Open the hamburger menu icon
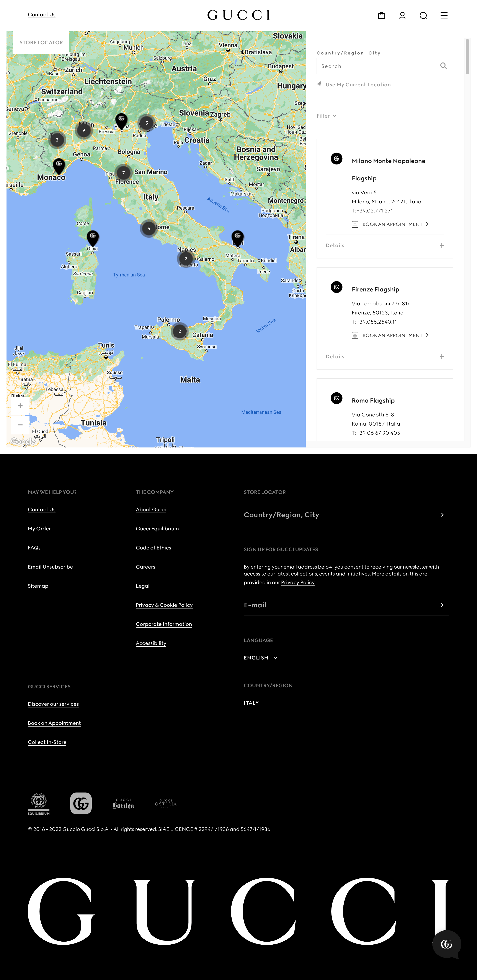Screen dimensions: 477x980 pos(444,15)
